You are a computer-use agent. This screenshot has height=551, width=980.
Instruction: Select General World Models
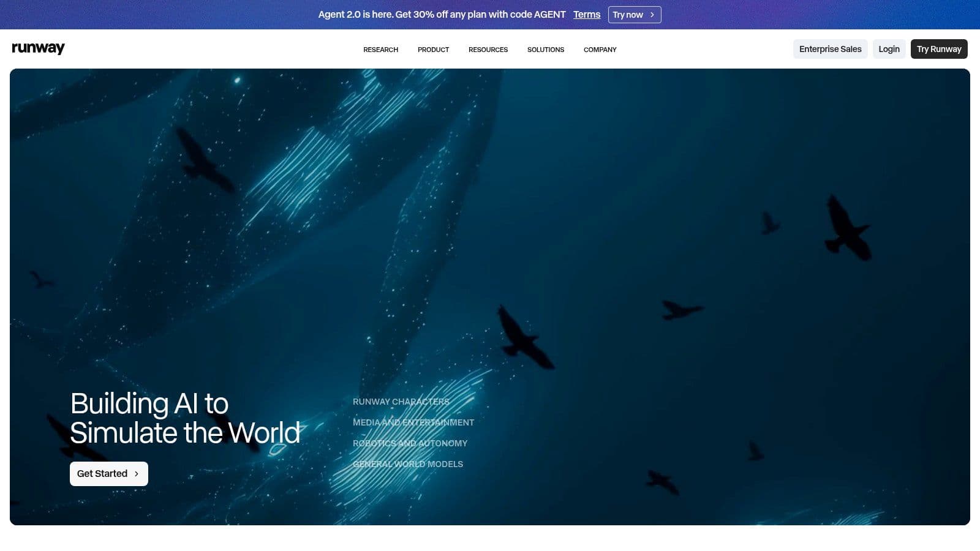tap(408, 464)
